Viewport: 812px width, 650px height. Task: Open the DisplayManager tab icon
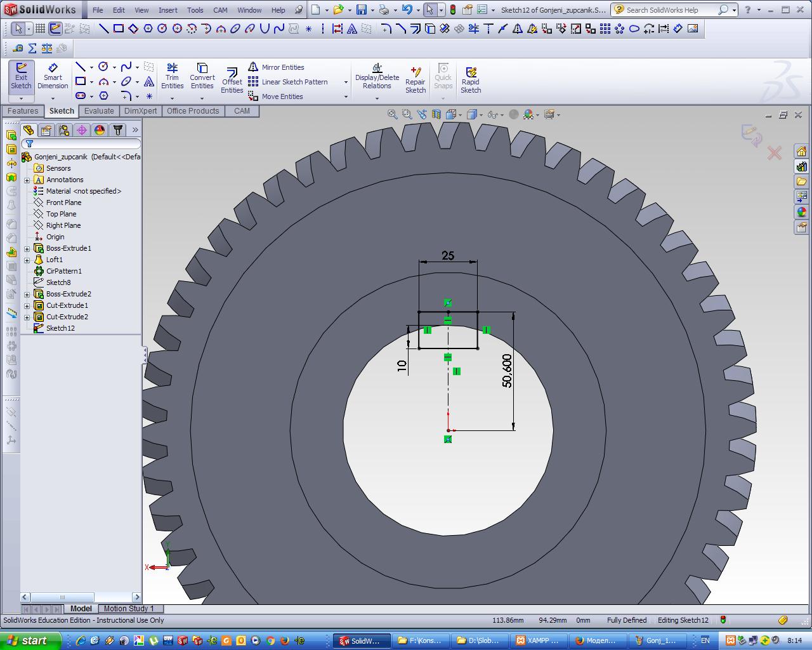pyautogui.click(x=100, y=129)
